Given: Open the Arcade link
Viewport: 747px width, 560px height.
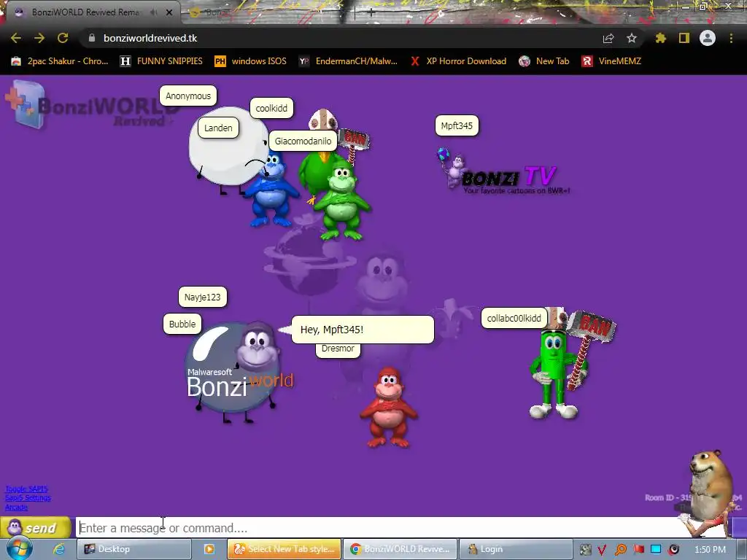Looking at the screenshot, I should pos(16,507).
